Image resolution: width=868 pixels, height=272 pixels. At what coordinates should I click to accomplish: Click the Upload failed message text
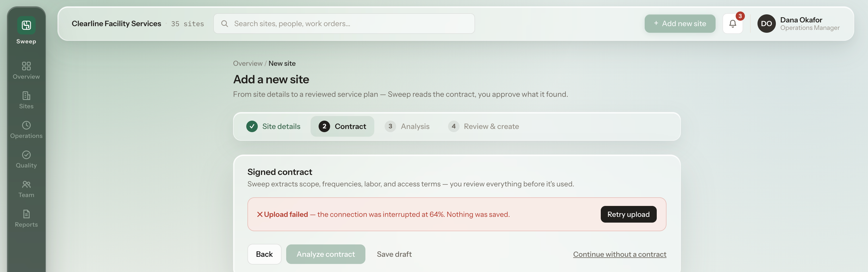click(x=386, y=214)
